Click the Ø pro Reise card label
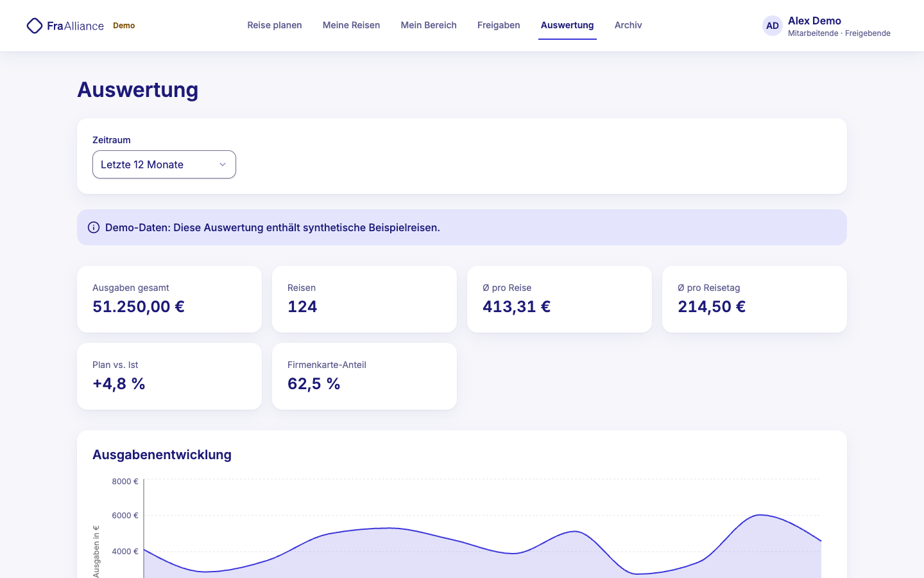The image size is (924, 578). coord(507,288)
